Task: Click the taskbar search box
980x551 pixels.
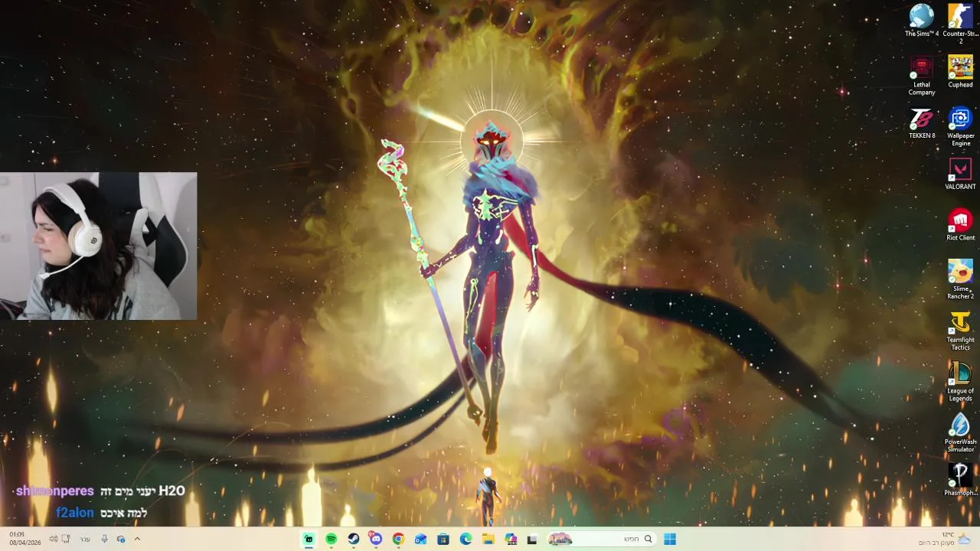Action: [x=601, y=539]
